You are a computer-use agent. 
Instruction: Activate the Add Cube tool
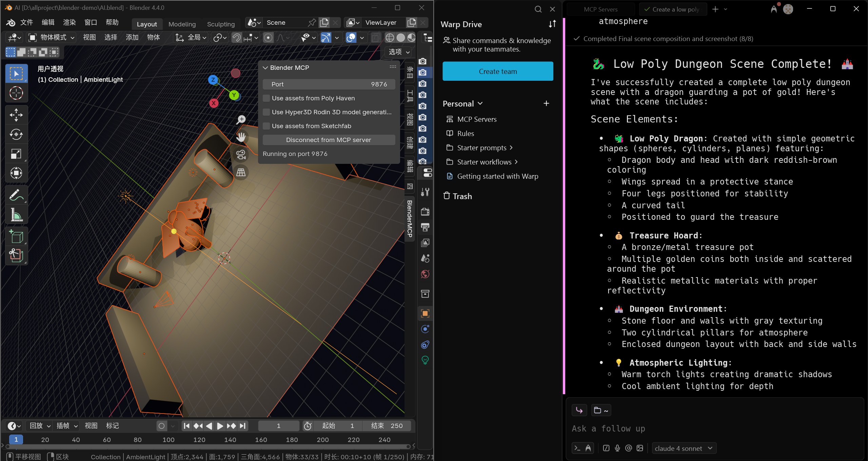[x=16, y=236]
